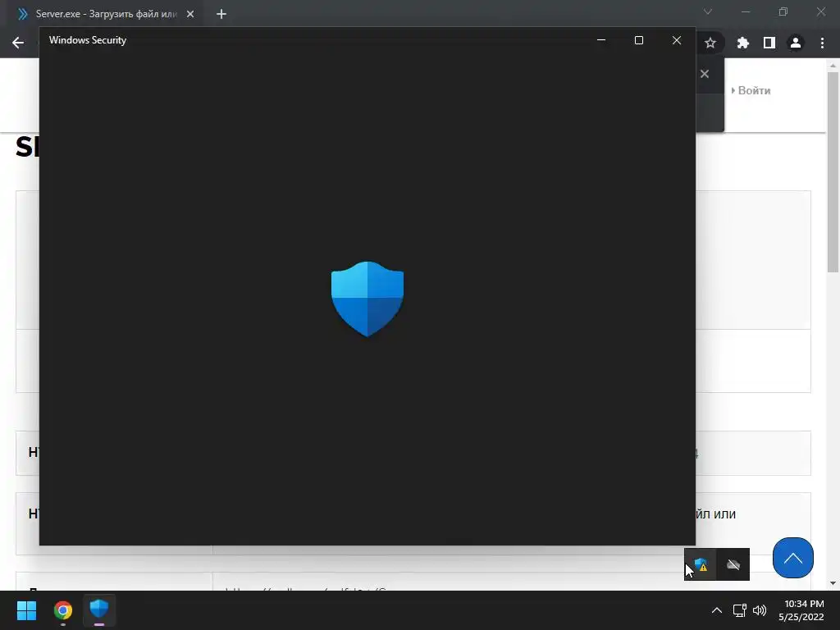
Task: Select Windows Security taskbar icon
Action: (x=99, y=609)
